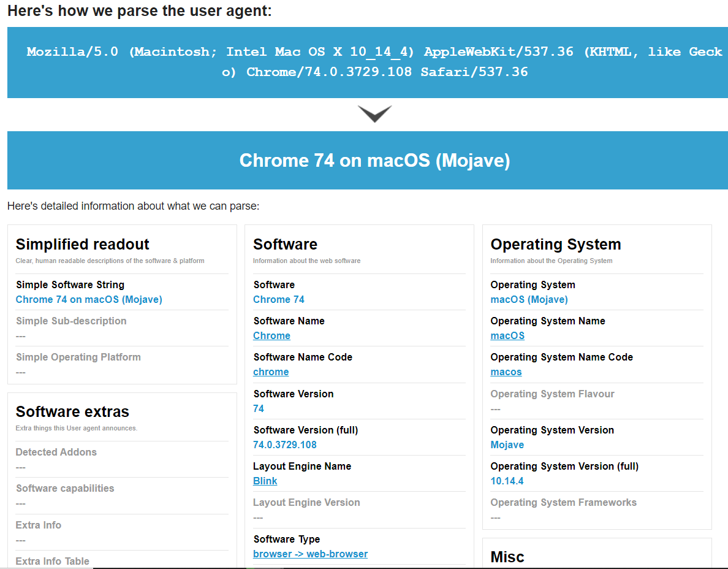
Task: Click the Software value Chrome 74
Action: pyautogui.click(x=279, y=299)
